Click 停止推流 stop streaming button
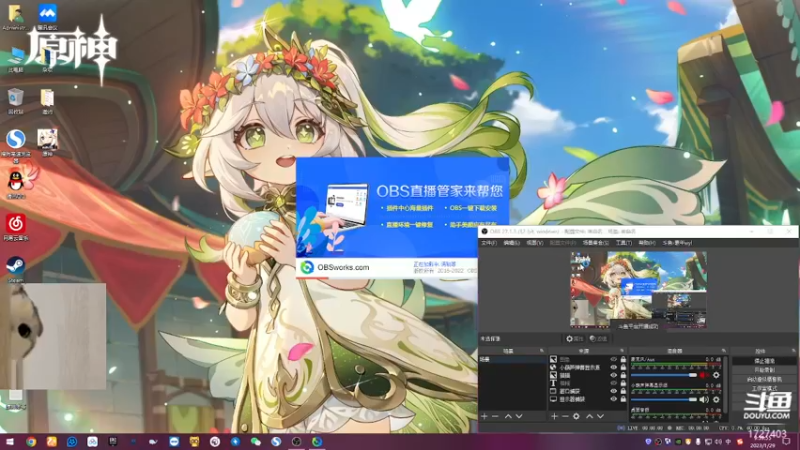Viewport: 800px width, 450px height. point(764,361)
